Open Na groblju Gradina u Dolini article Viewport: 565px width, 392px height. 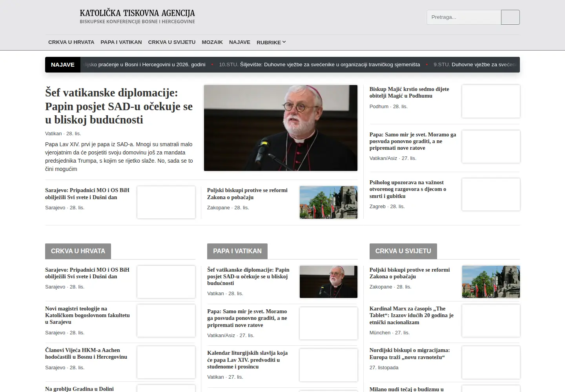(x=79, y=389)
